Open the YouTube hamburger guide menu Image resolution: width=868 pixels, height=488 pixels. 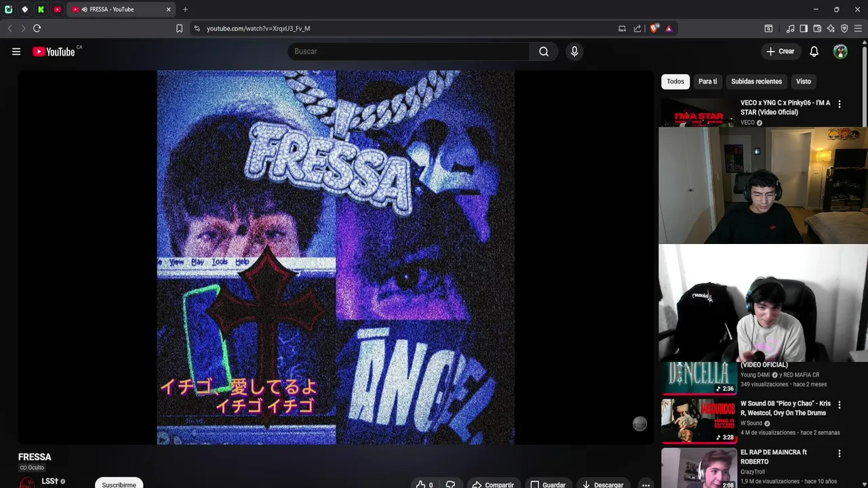(16, 52)
